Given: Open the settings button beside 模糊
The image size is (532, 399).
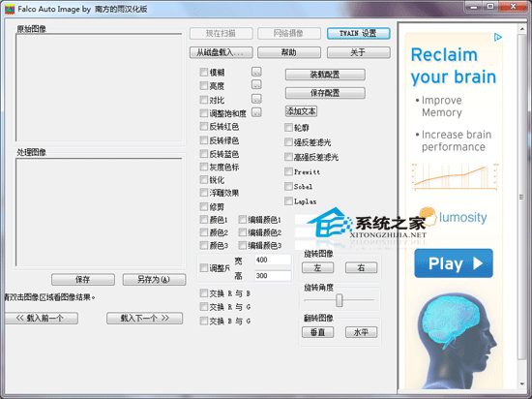Looking at the screenshot, I should [x=256, y=72].
